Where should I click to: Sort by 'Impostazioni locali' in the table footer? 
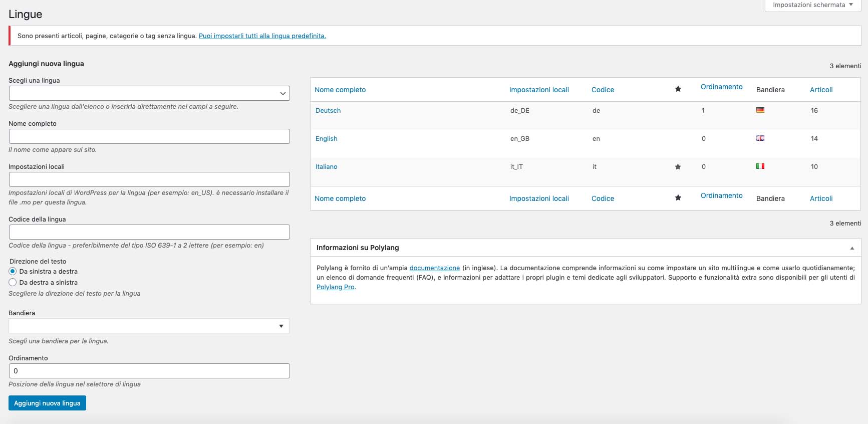539,198
